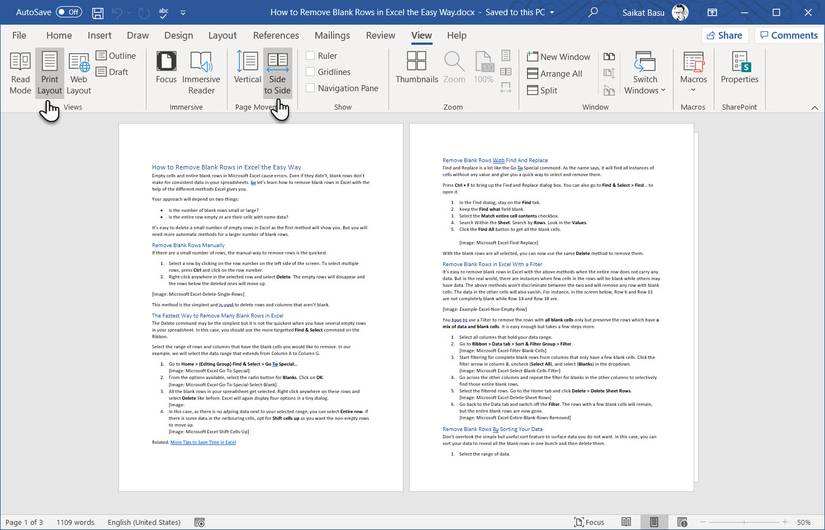Select Print Layout view in ribbon
Image resolution: width=825 pixels, height=530 pixels.
(x=49, y=73)
